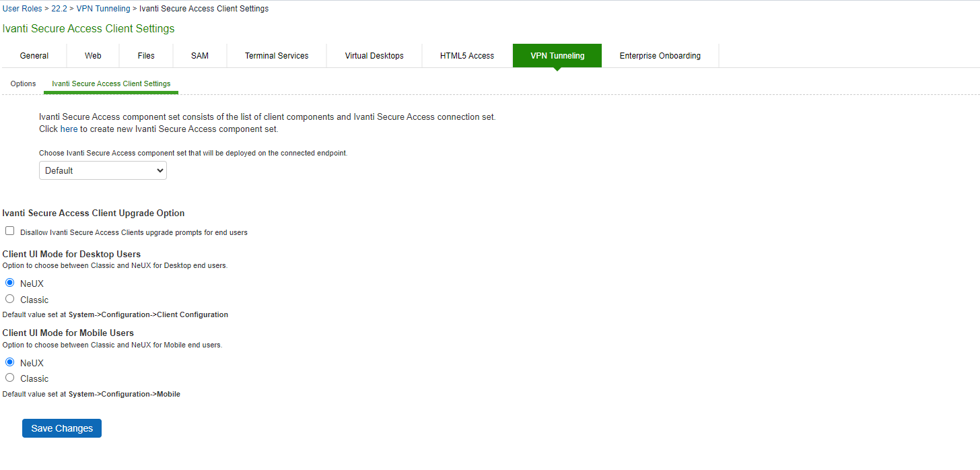This screenshot has height=470, width=980.
Task: Open the Enterprise Onboarding tab
Action: 660,56
